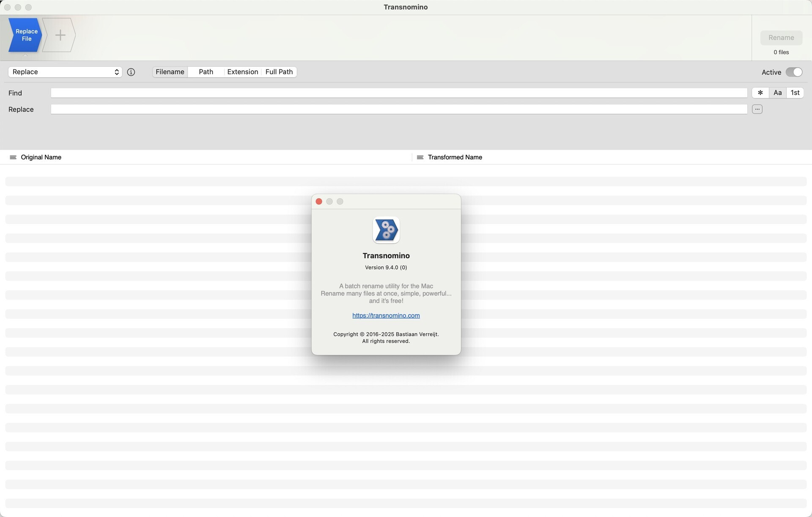Click the ellipsis button beside Replace field
Image resolution: width=812 pixels, height=517 pixels.
[x=757, y=109]
